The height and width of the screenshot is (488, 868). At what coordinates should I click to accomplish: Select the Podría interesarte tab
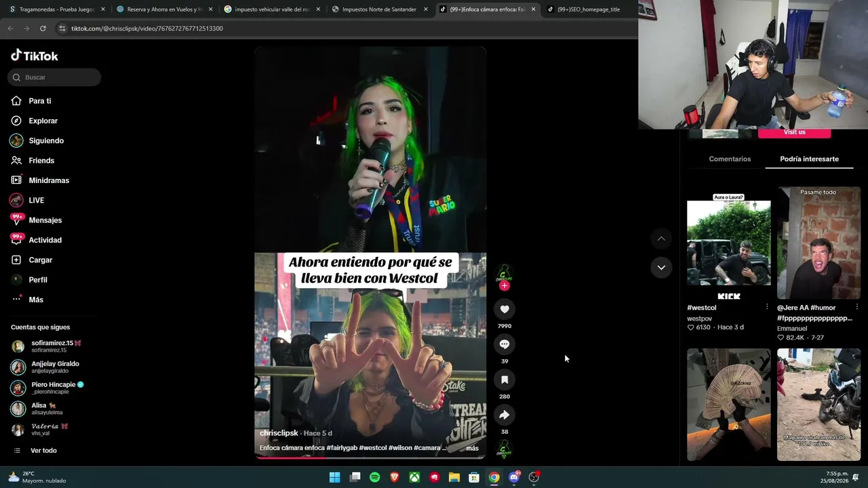point(809,159)
